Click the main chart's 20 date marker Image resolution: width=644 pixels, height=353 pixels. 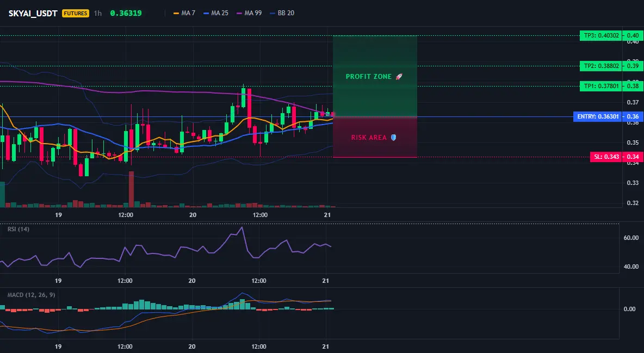coord(193,215)
